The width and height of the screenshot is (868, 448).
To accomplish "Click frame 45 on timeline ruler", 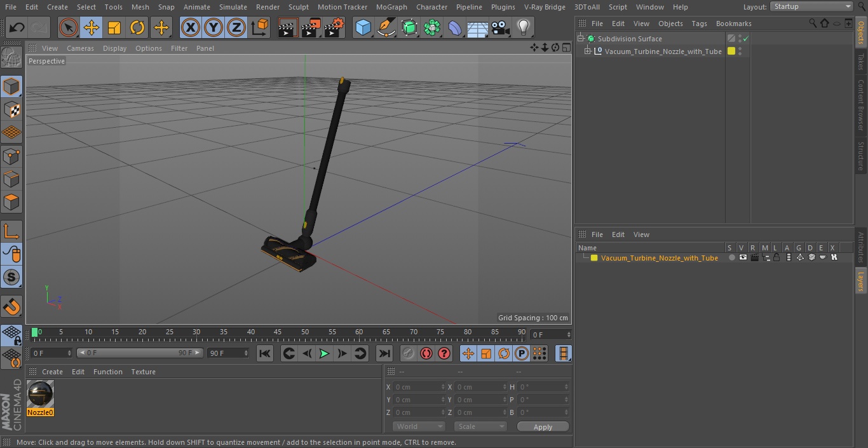I will coord(278,332).
